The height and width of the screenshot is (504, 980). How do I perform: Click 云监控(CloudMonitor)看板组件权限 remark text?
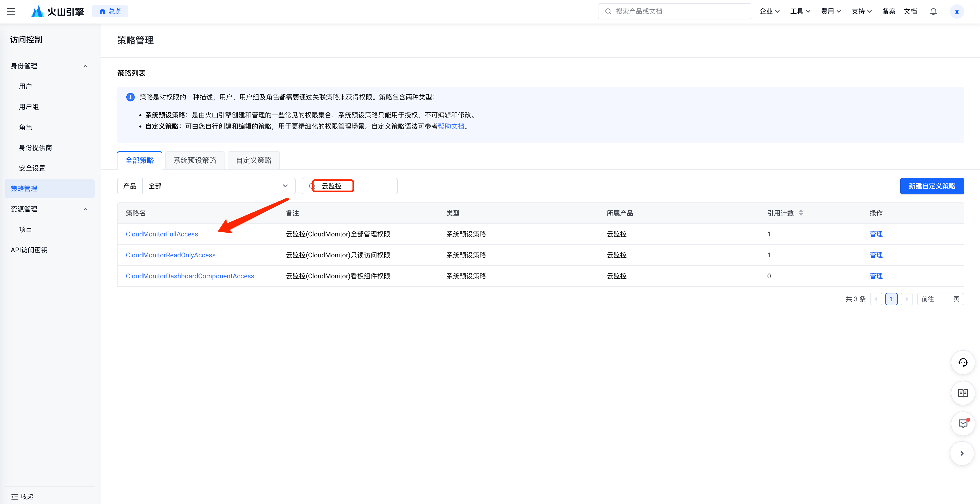[338, 276]
